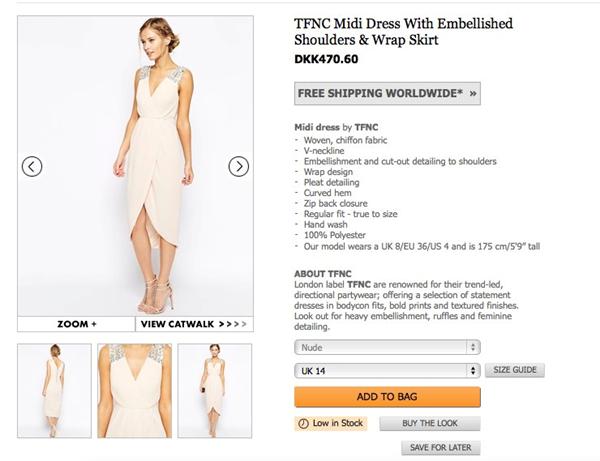Select the back view dress thumbnail
The image size is (600, 461).
pyautogui.click(x=54, y=390)
